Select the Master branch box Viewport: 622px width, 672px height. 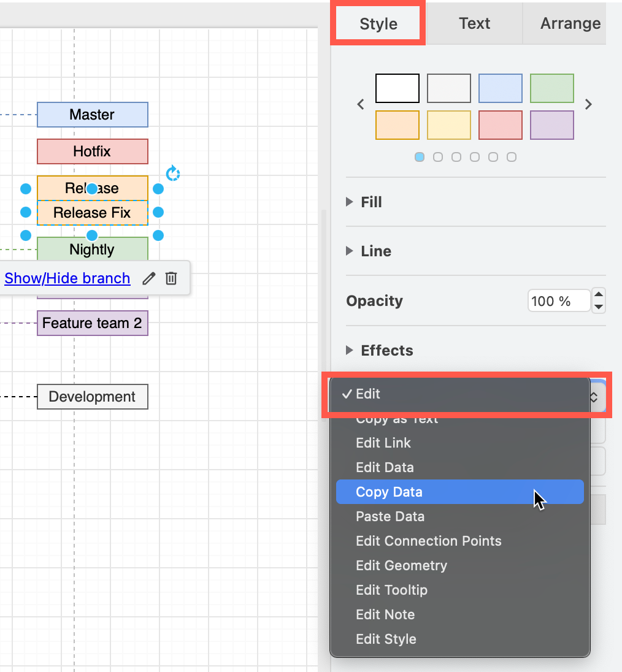pyautogui.click(x=93, y=115)
